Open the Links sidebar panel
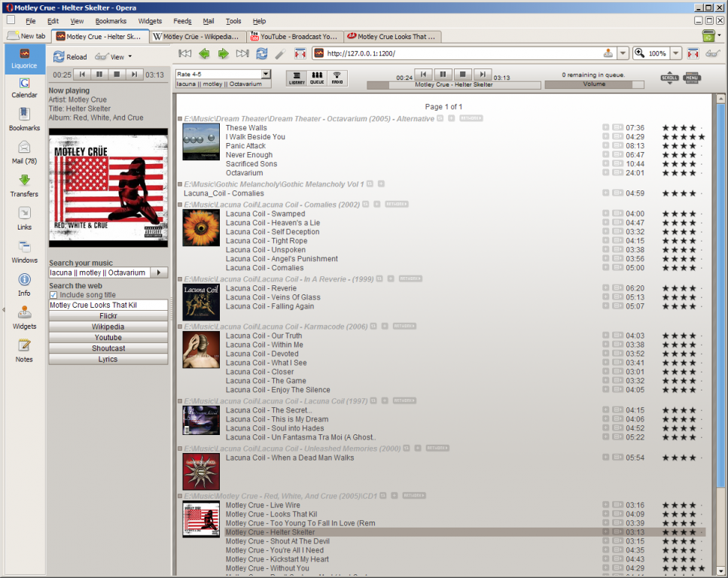The image size is (728, 578). [x=24, y=219]
